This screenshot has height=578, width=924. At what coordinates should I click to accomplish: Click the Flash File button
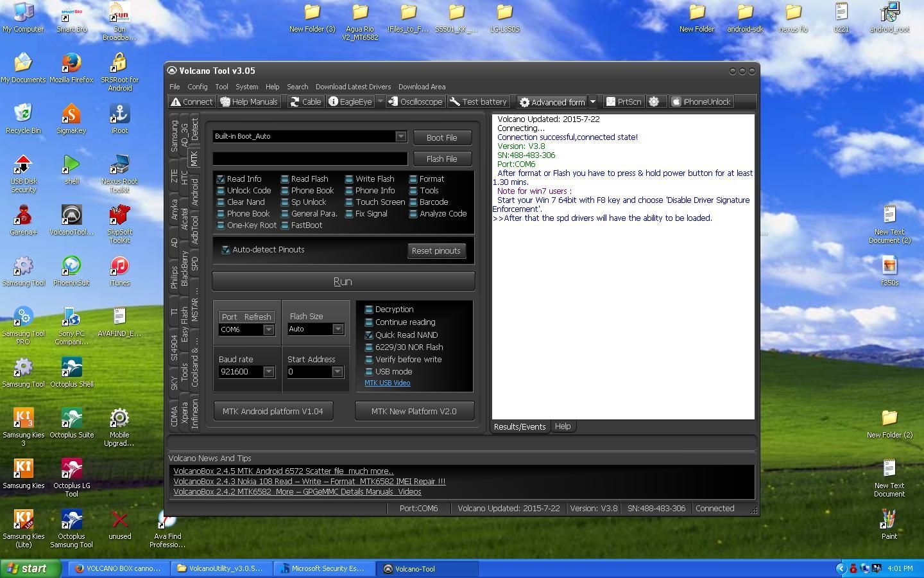[442, 159]
